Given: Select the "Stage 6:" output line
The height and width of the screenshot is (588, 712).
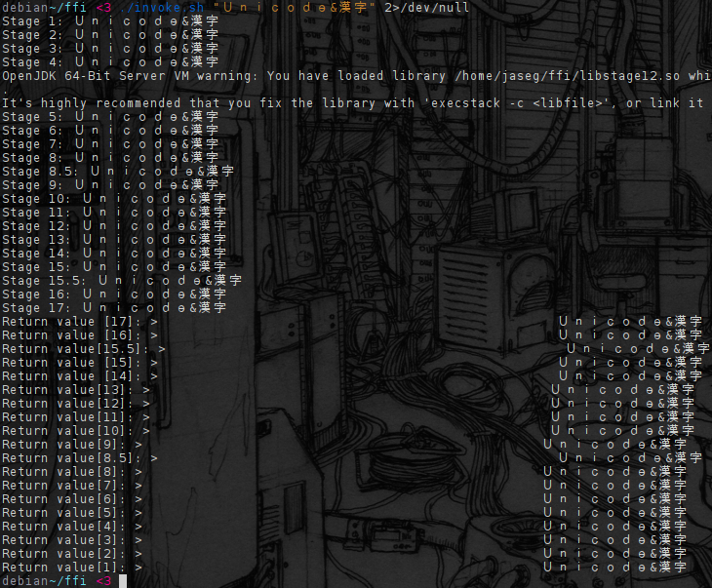Looking at the screenshot, I should coord(110,131).
